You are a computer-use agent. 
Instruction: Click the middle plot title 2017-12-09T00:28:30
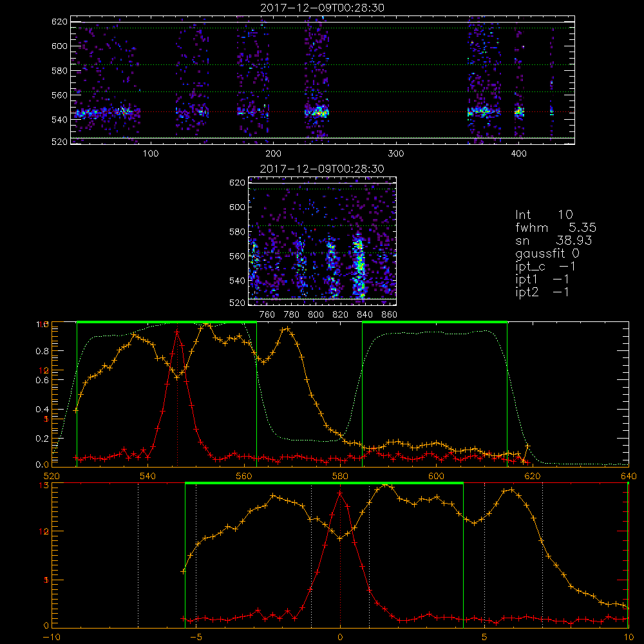(323, 169)
